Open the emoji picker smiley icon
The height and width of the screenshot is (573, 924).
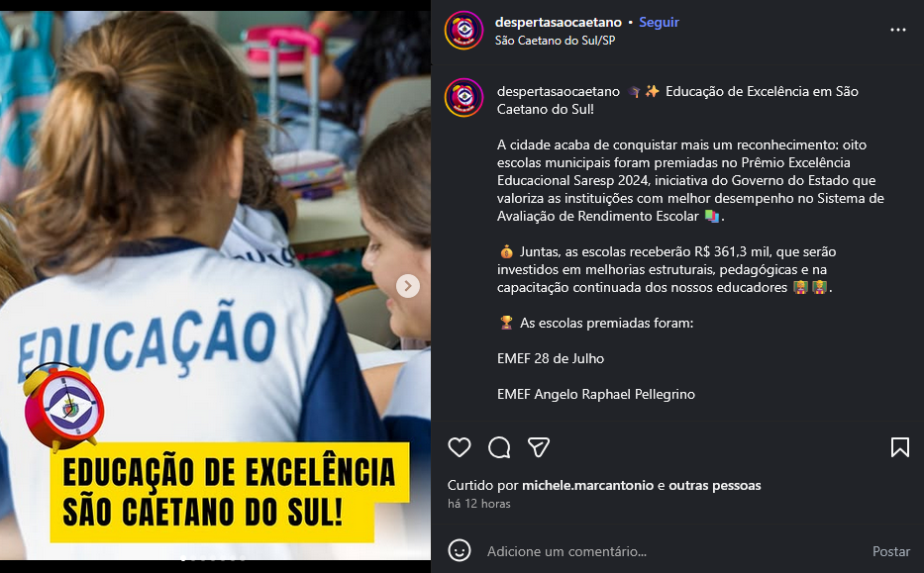coord(460,551)
